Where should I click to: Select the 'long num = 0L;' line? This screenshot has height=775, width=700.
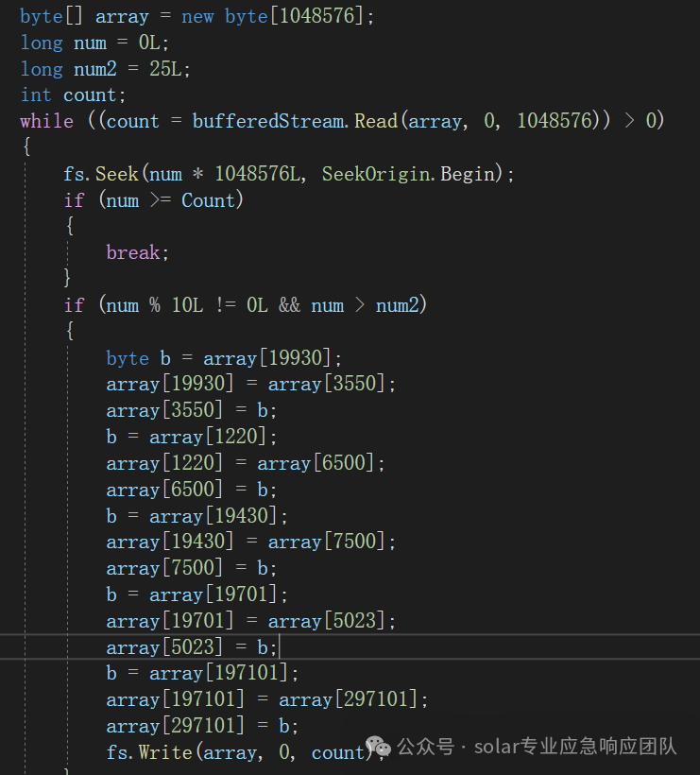[x=94, y=43]
